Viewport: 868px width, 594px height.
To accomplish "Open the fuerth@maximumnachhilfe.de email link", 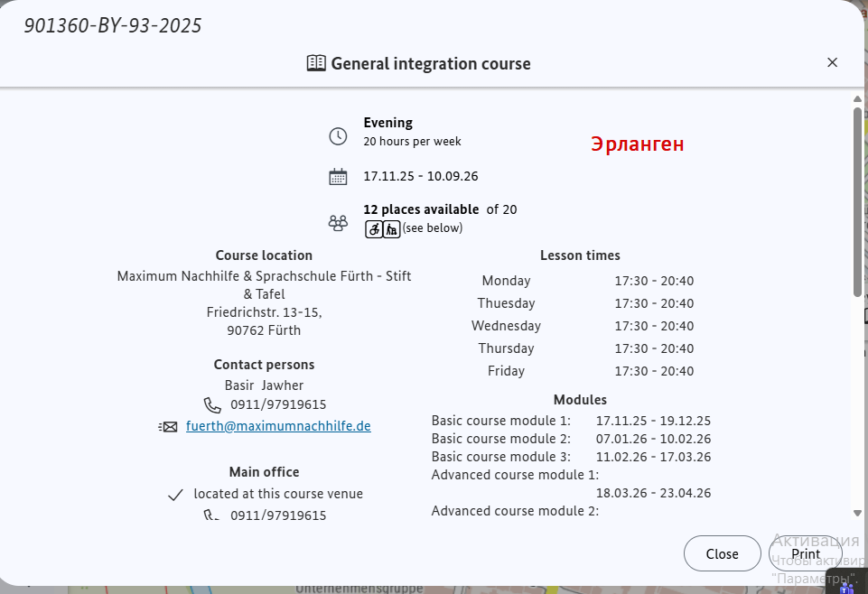I will pos(278,426).
